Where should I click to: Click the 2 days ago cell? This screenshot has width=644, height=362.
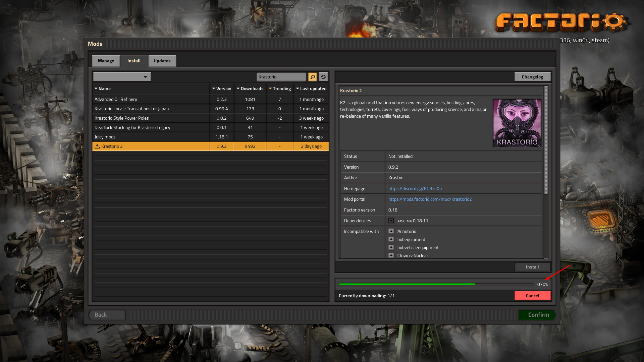pyautogui.click(x=311, y=146)
